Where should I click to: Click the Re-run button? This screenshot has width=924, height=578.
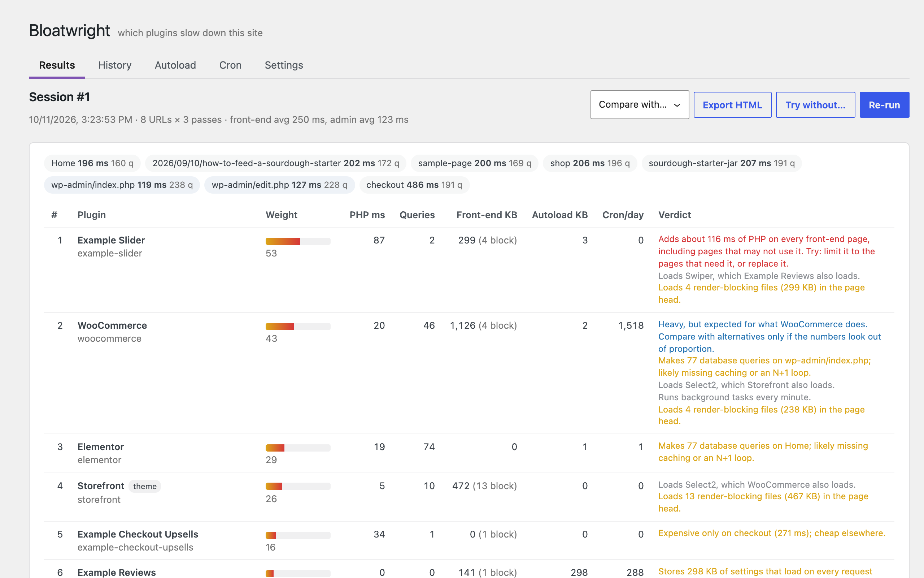point(884,105)
